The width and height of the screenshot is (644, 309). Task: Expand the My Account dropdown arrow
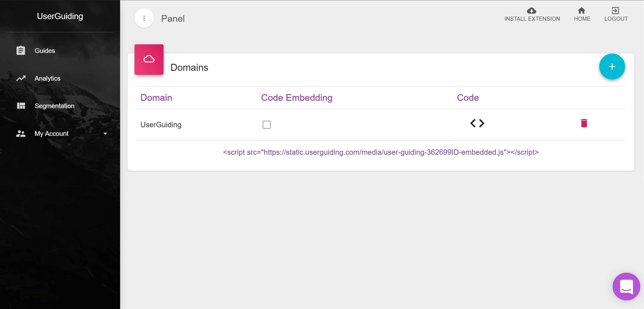pyautogui.click(x=105, y=134)
